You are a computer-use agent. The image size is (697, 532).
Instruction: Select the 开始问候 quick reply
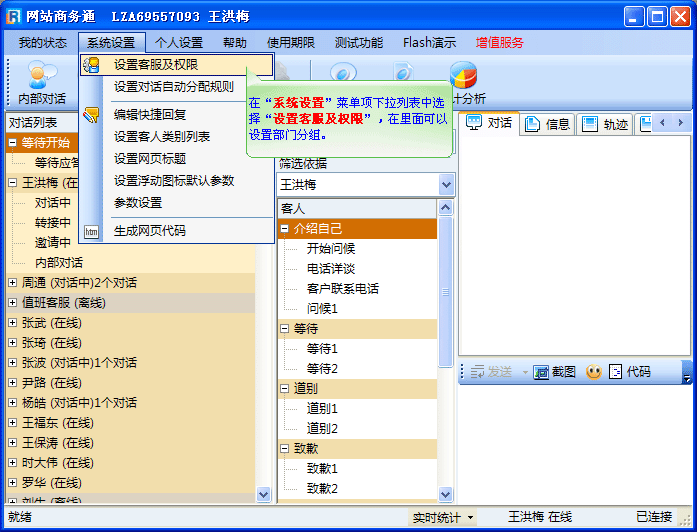click(331, 248)
